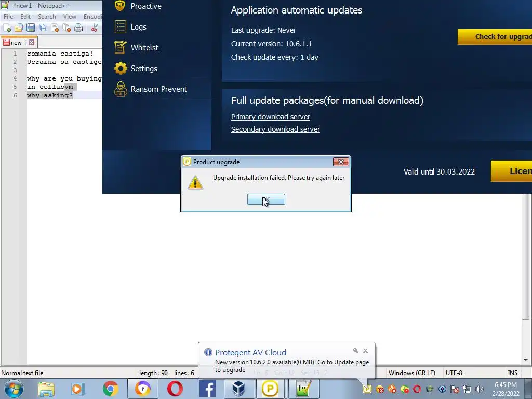The image size is (532, 399).
Task: Click the volume speaker tray icon
Action: (x=480, y=389)
